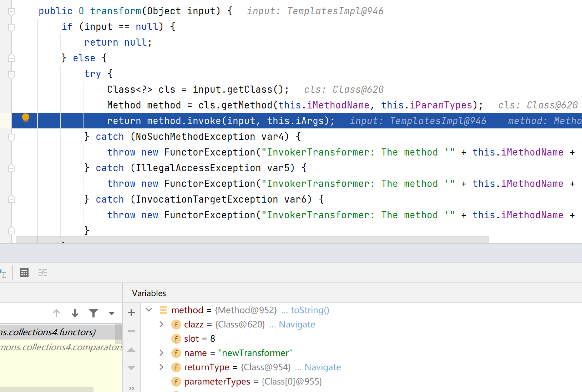Viewport: 582px width, 392px height.
Task: Click the field icon beside clazz
Action: tap(176, 325)
